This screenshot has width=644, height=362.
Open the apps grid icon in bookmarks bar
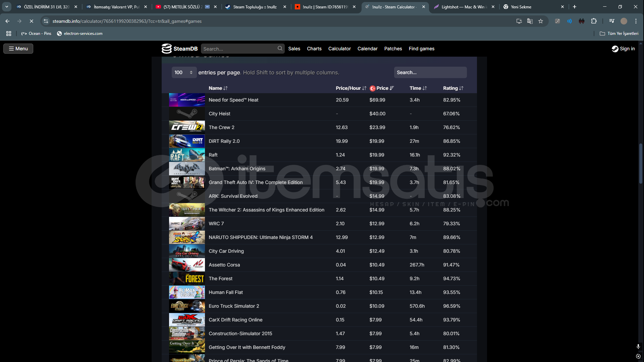pyautogui.click(x=9, y=34)
